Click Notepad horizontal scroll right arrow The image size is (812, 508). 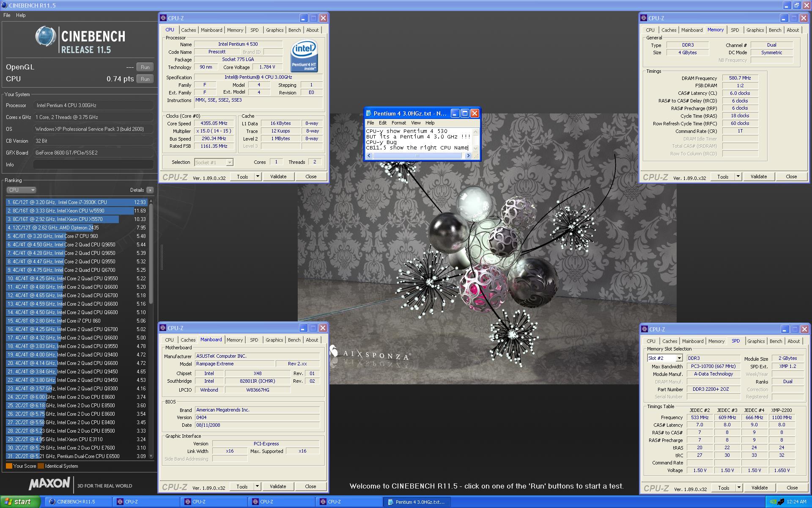pos(468,156)
